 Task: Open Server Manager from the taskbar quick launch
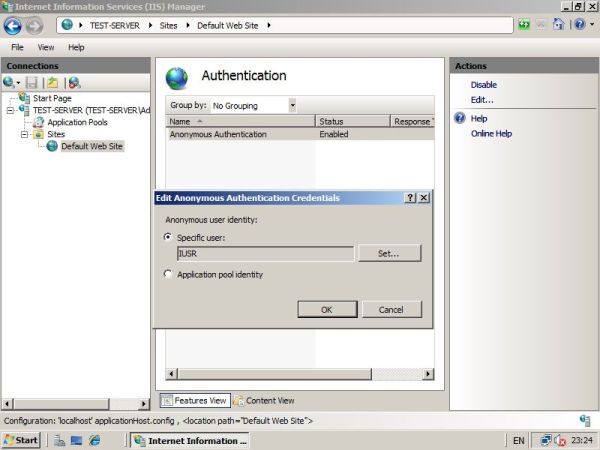click(x=59, y=440)
